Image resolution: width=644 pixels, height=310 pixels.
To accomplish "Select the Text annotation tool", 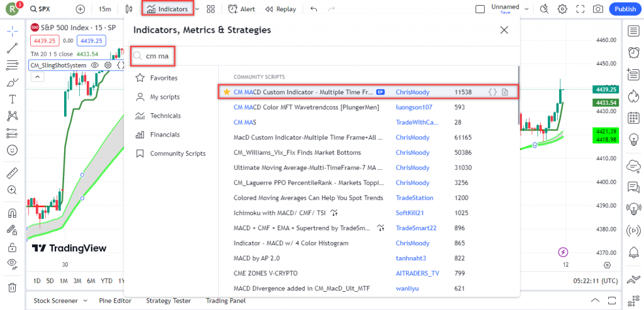I will click(x=13, y=99).
